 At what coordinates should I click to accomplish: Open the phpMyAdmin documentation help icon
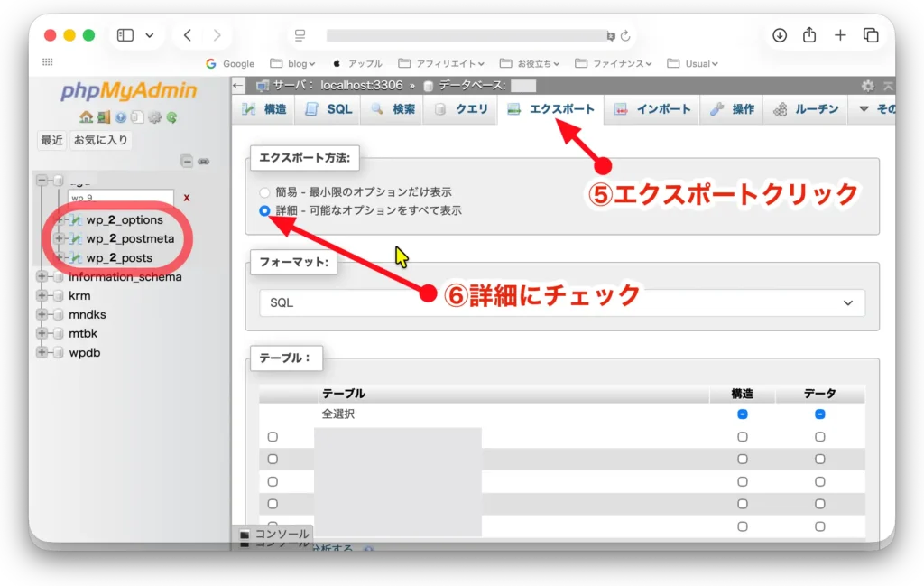pos(120,116)
